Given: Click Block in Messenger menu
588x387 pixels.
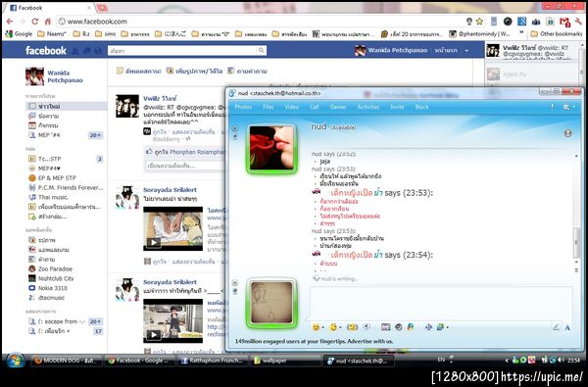Looking at the screenshot, I should point(421,107).
